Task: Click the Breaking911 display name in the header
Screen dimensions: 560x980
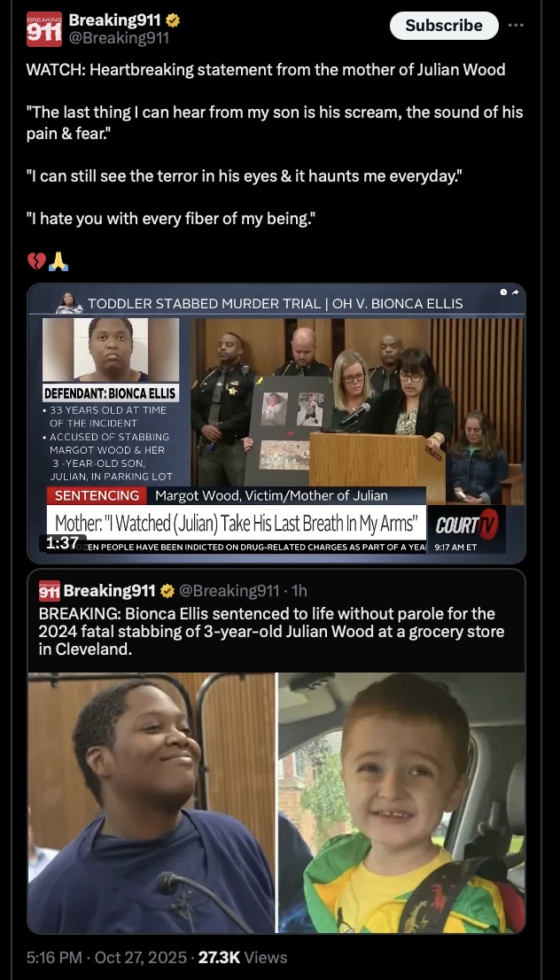Action: [x=114, y=20]
